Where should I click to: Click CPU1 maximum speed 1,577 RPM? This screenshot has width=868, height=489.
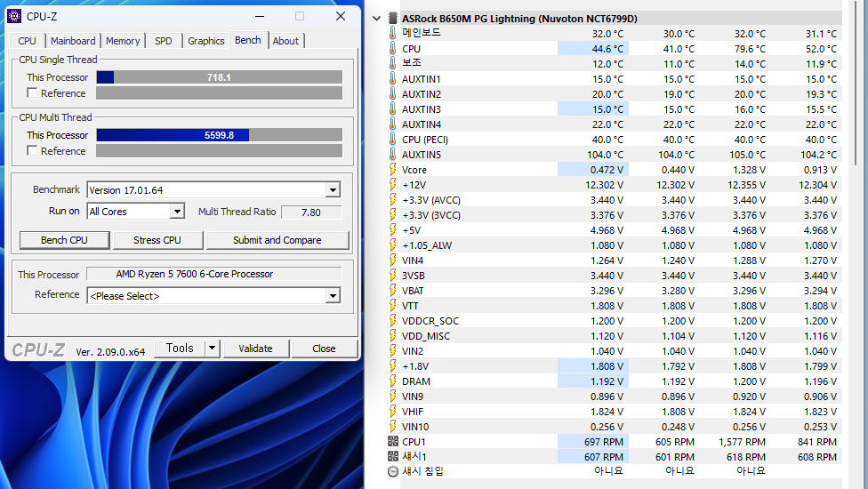[742, 442]
